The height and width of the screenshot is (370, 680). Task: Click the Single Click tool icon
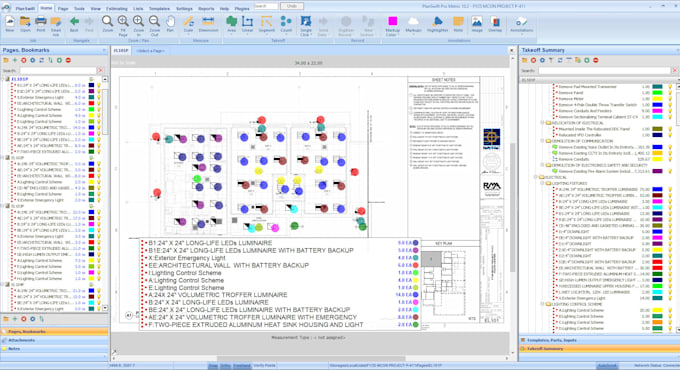pos(306,21)
